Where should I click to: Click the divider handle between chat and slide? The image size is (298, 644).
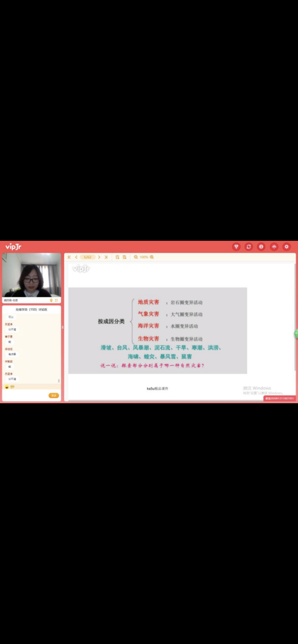pos(63,327)
